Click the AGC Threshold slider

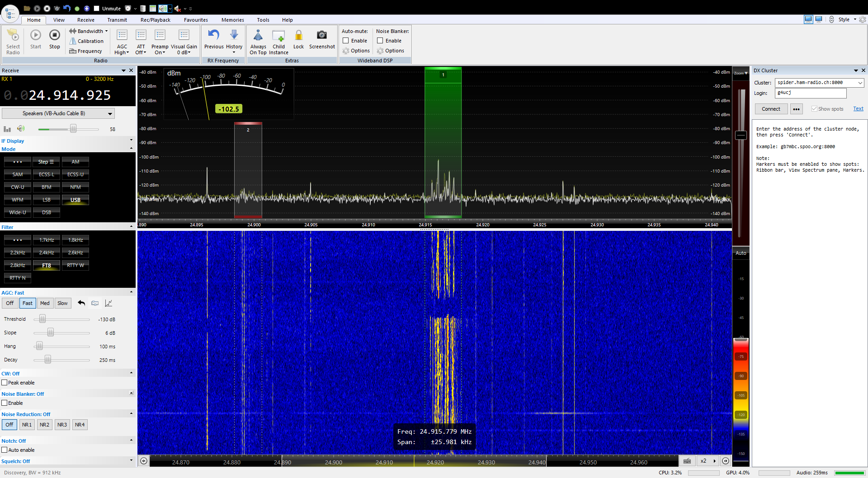coord(42,319)
